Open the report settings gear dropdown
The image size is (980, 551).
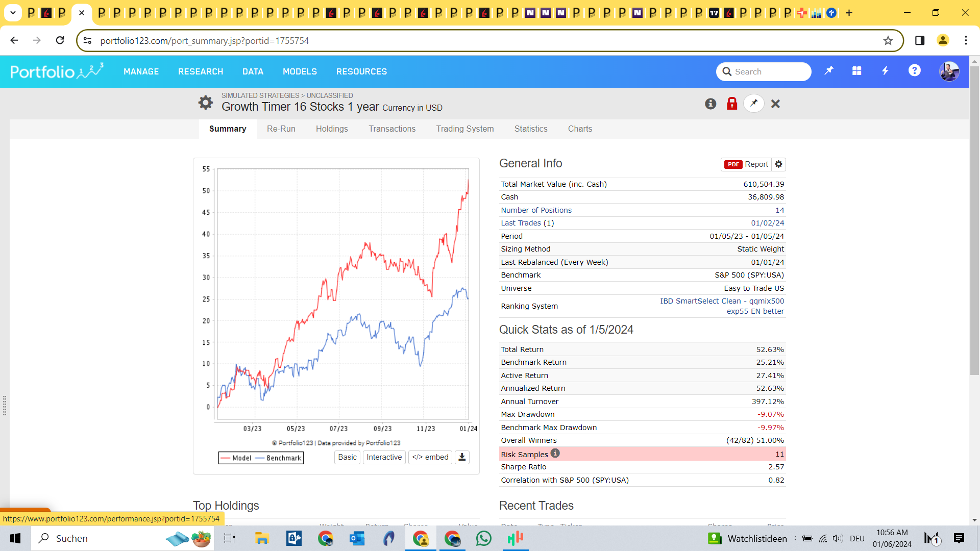(x=778, y=164)
